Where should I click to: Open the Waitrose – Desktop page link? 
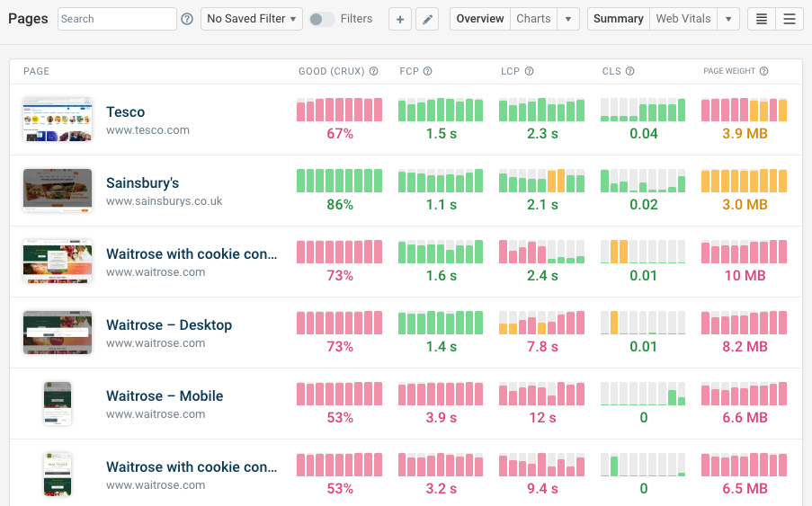coord(169,325)
